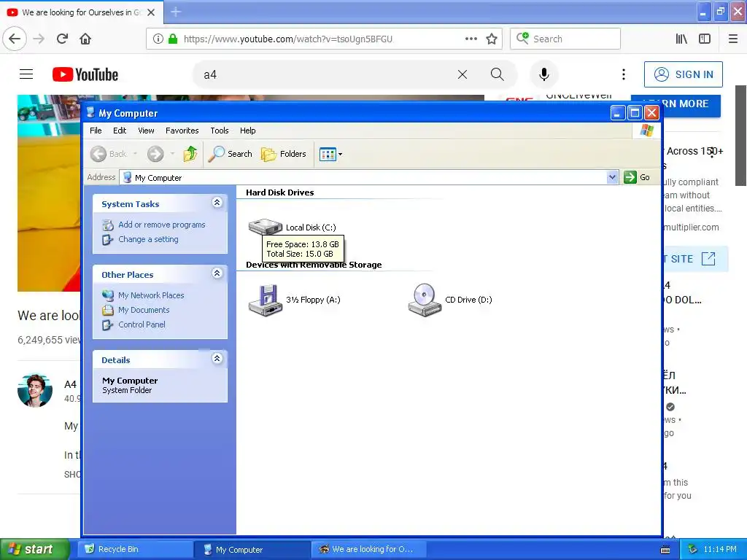Click the Firefox page vertical scrollbar
This screenshot has height=560, width=747.
pyautogui.click(x=740, y=136)
